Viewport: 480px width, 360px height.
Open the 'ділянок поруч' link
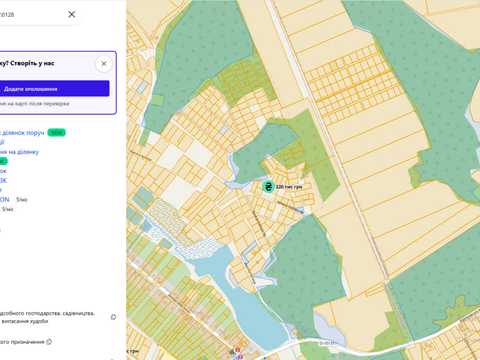coord(22,133)
